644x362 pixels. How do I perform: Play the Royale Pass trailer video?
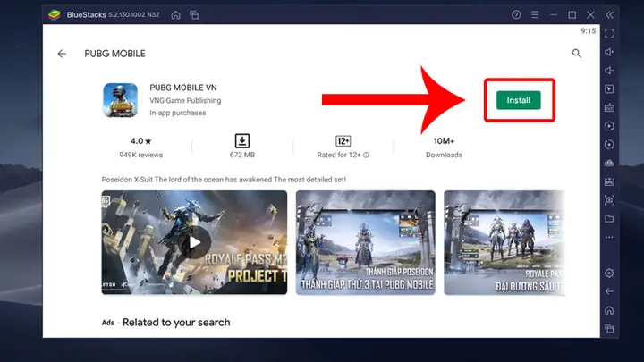coord(195,242)
